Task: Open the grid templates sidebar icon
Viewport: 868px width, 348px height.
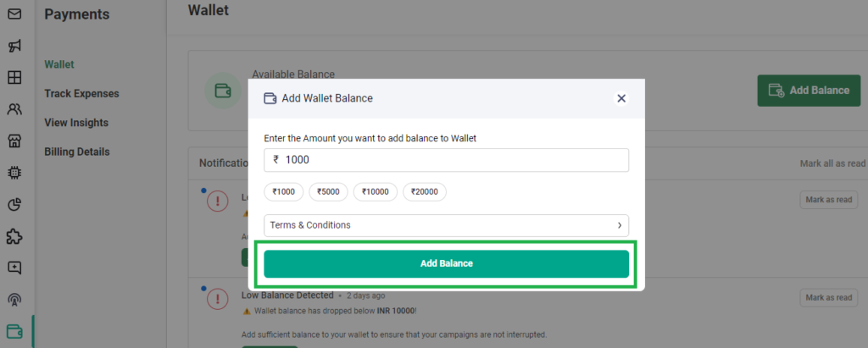Action: tap(14, 77)
